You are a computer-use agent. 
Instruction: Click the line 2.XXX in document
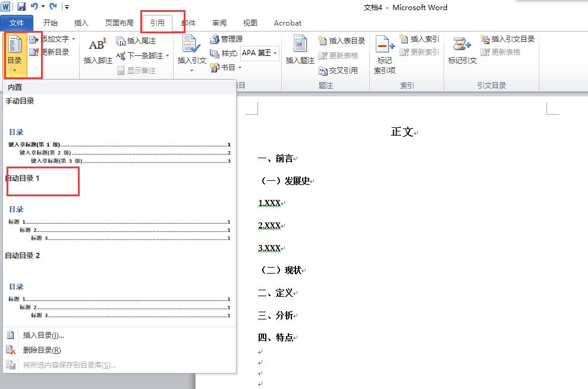click(x=269, y=226)
